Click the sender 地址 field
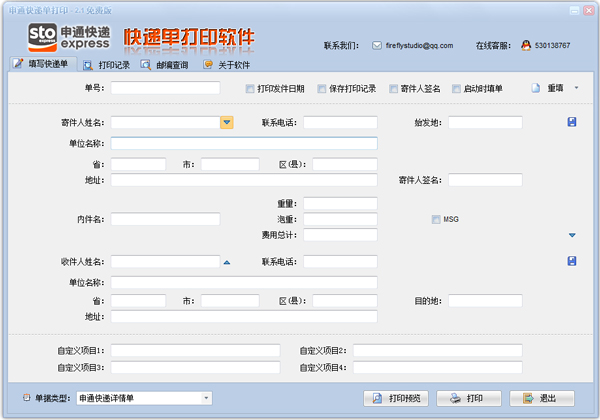Screen dimensions: 600x420 [x=244, y=180]
